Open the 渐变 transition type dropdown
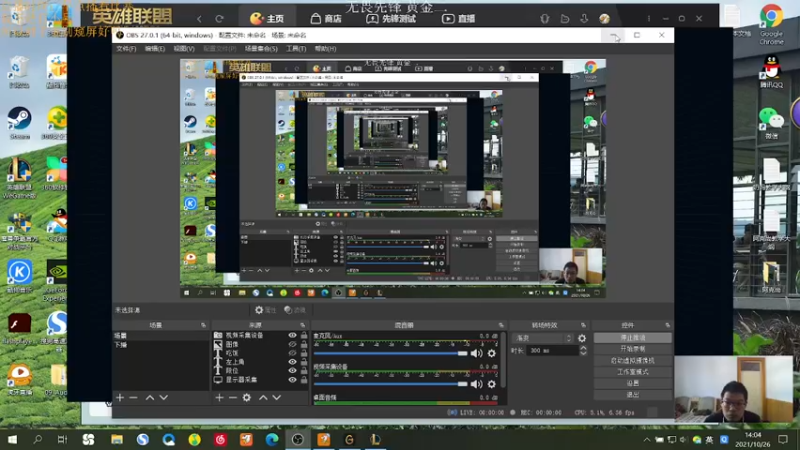This screenshot has width=800, height=450. [x=543, y=338]
